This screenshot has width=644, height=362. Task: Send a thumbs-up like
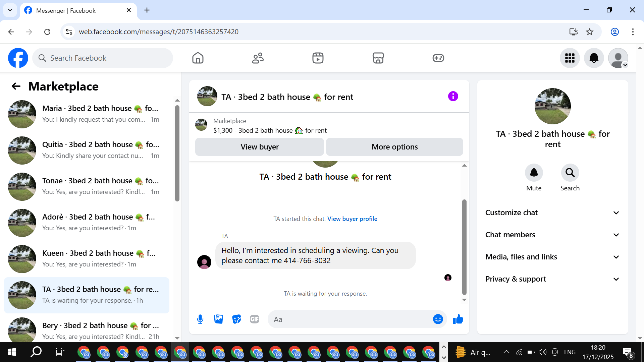tap(458, 319)
